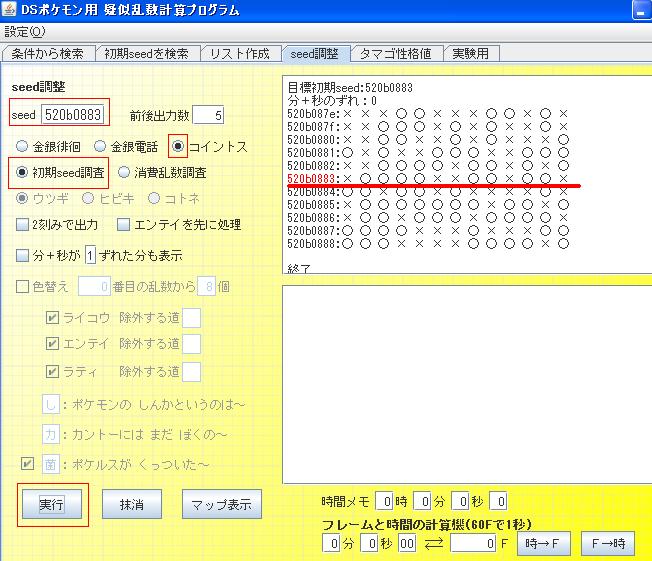652x561 pixels.
Task: Click the 番目の乱数から number field
Action: click(94, 286)
